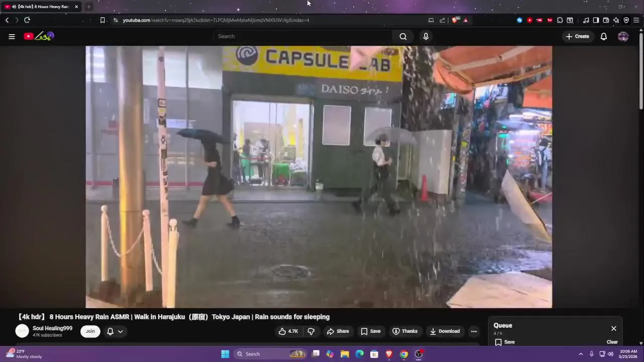This screenshot has height=362, width=644.
Task: Reload the page
Action: (x=27, y=20)
